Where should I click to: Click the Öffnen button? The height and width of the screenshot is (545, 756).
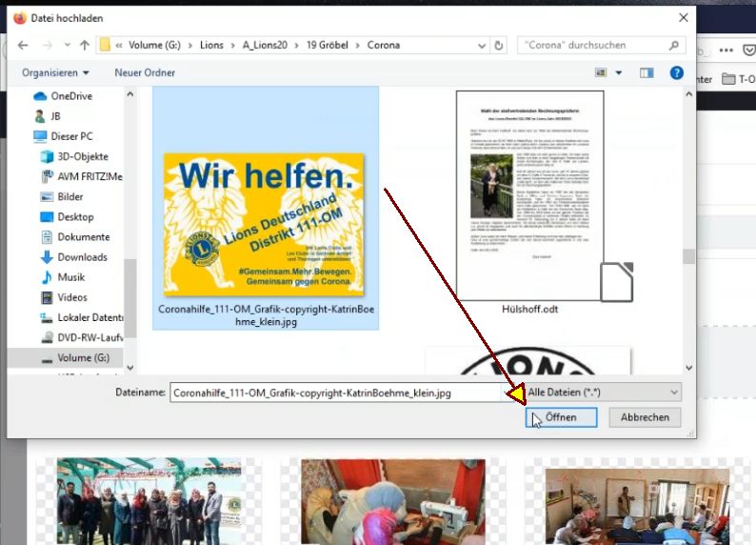coord(561,417)
